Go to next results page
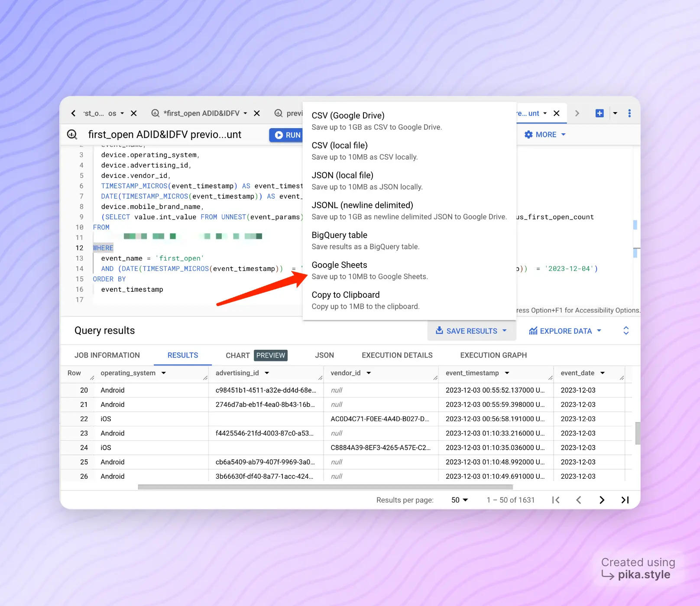 [602, 500]
